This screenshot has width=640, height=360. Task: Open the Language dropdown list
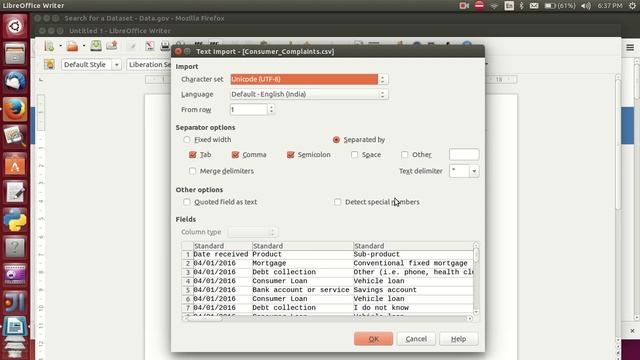tap(309, 94)
